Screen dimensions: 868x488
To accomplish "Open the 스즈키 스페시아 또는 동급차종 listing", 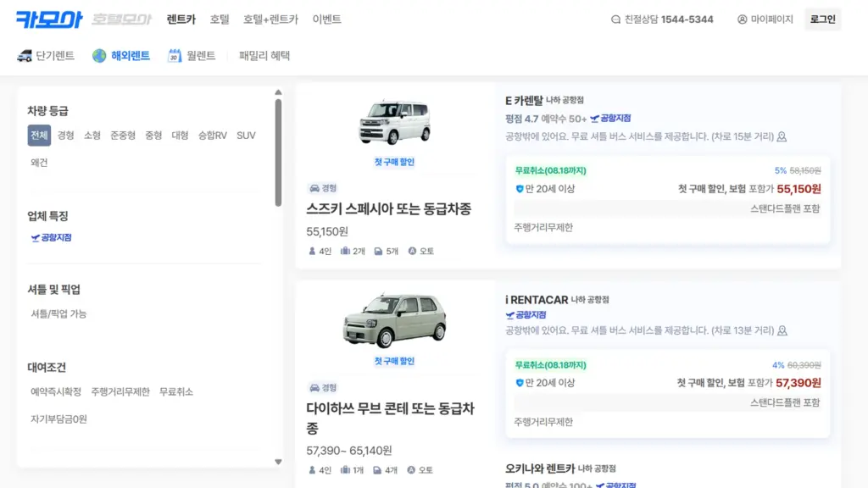I will pos(388,209).
